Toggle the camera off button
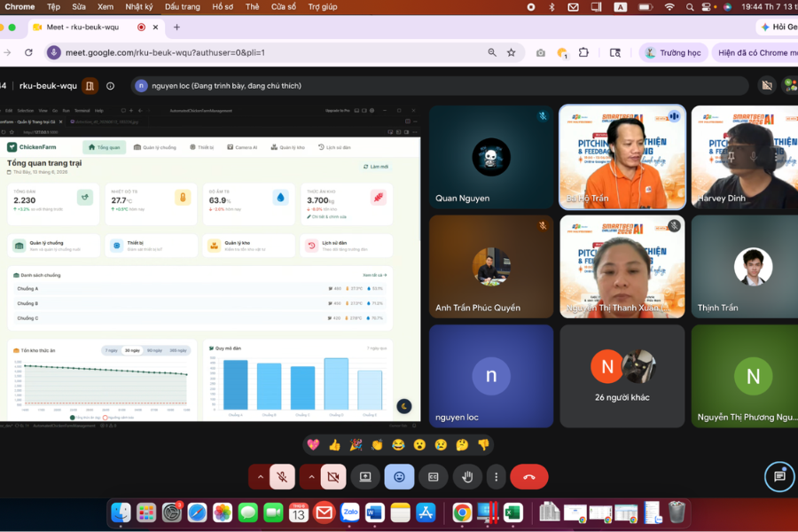Image resolution: width=798 pixels, height=532 pixels. pyautogui.click(x=333, y=477)
